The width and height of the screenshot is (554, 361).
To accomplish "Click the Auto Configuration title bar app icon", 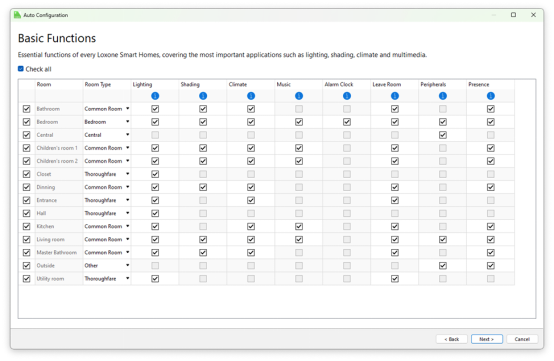I will tap(17, 15).
